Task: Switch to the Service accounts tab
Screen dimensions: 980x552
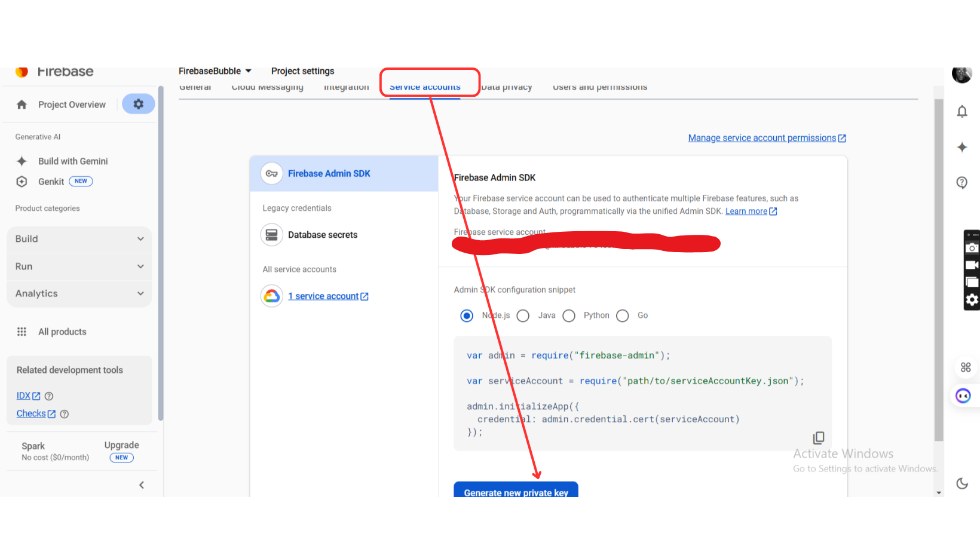Action: (425, 87)
